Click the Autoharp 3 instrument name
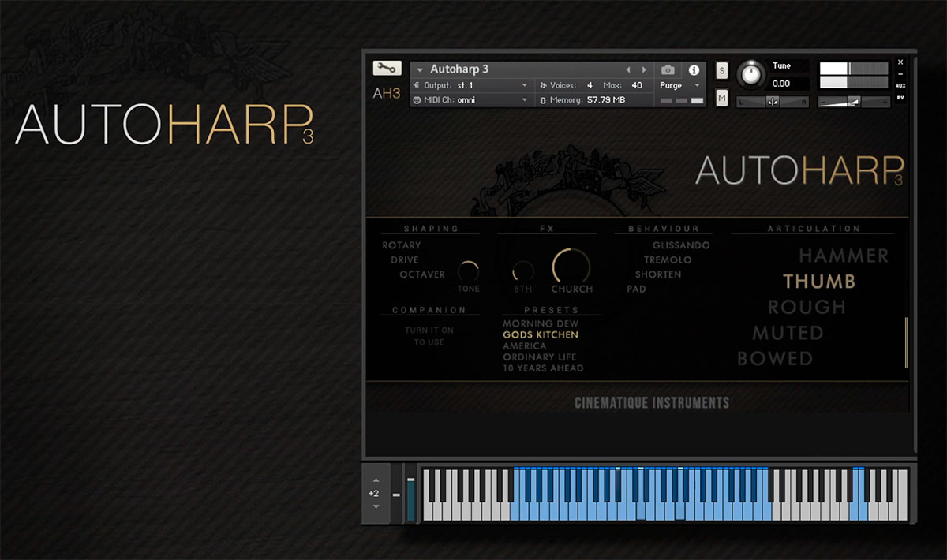Image resolution: width=947 pixels, height=560 pixels. coord(459,69)
